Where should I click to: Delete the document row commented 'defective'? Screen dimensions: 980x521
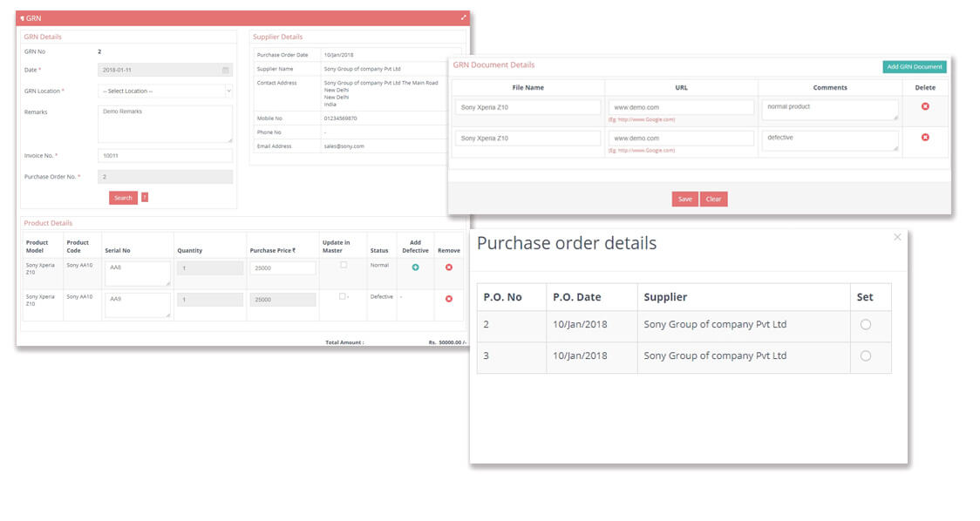coord(924,139)
